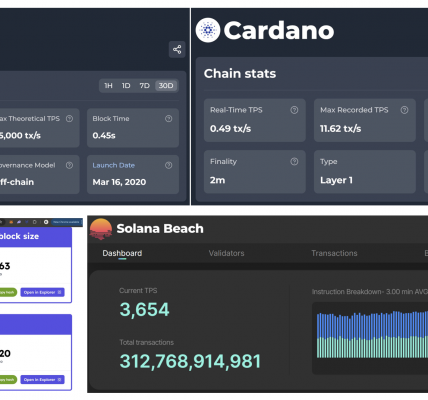Click the total transactions value 312,768,914,981
The height and width of the screenshot is (400, 428).
[x=190, y=361]
